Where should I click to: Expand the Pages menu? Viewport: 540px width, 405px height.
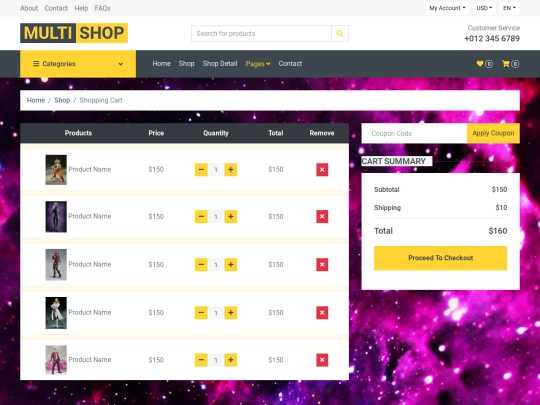click(x=258, y=64)
